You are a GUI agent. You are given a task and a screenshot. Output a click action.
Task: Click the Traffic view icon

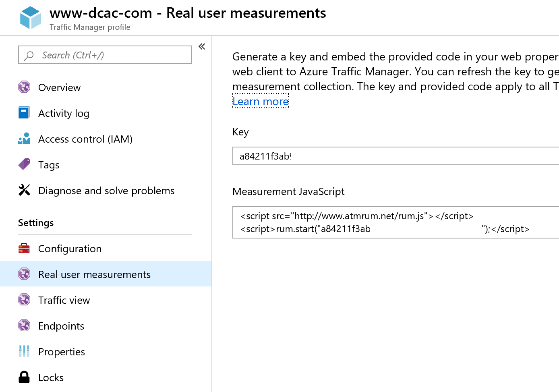[x=24, y=300]
